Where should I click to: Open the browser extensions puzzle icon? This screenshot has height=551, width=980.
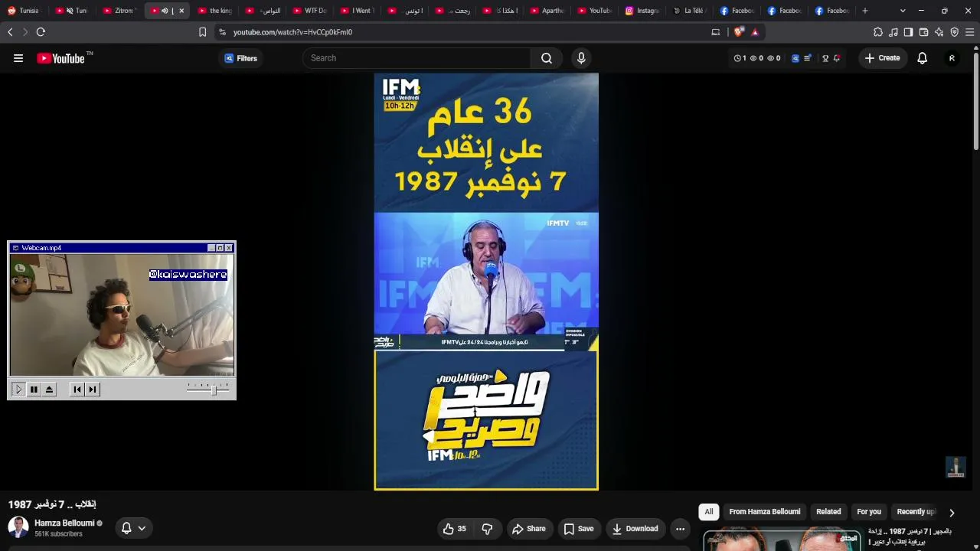(x=878, y=32)
